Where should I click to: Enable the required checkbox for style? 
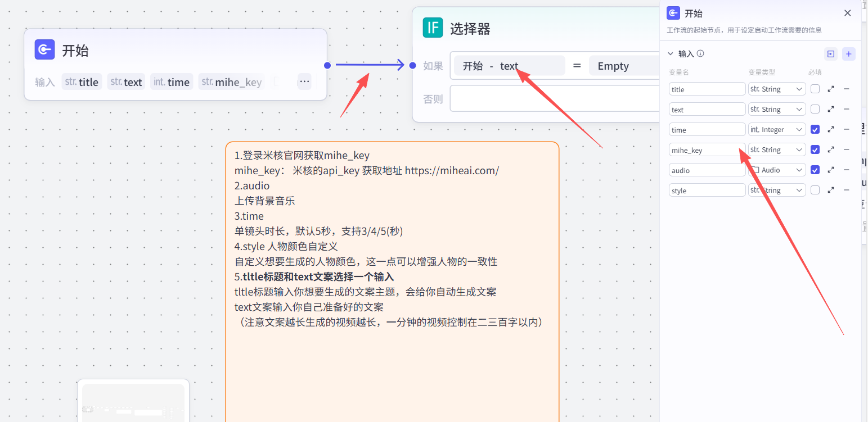coord(815,190)
